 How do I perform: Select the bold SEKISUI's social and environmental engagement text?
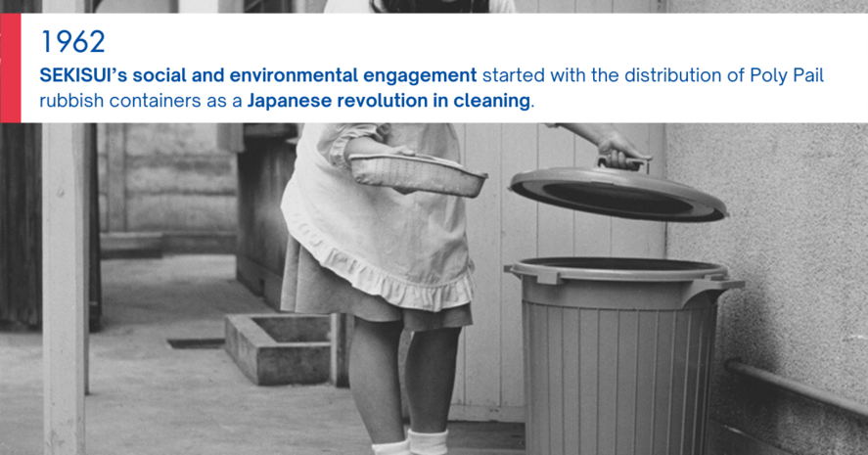click(258, 75)
